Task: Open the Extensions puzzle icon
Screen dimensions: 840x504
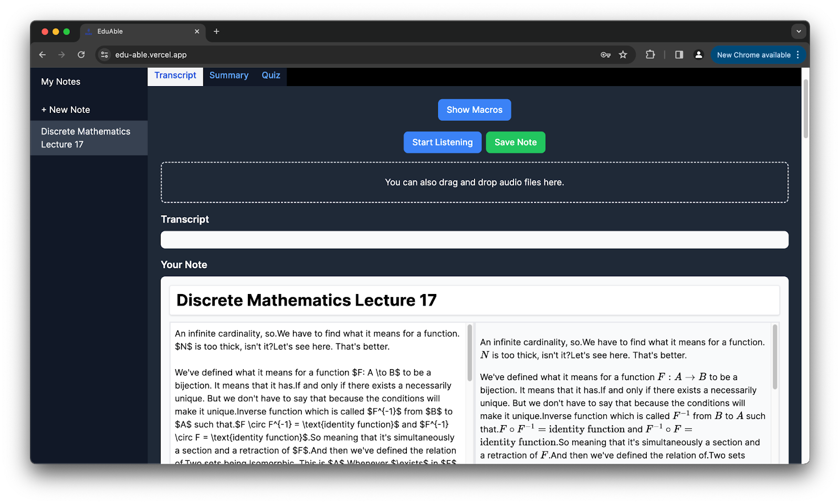Action: 650,55
